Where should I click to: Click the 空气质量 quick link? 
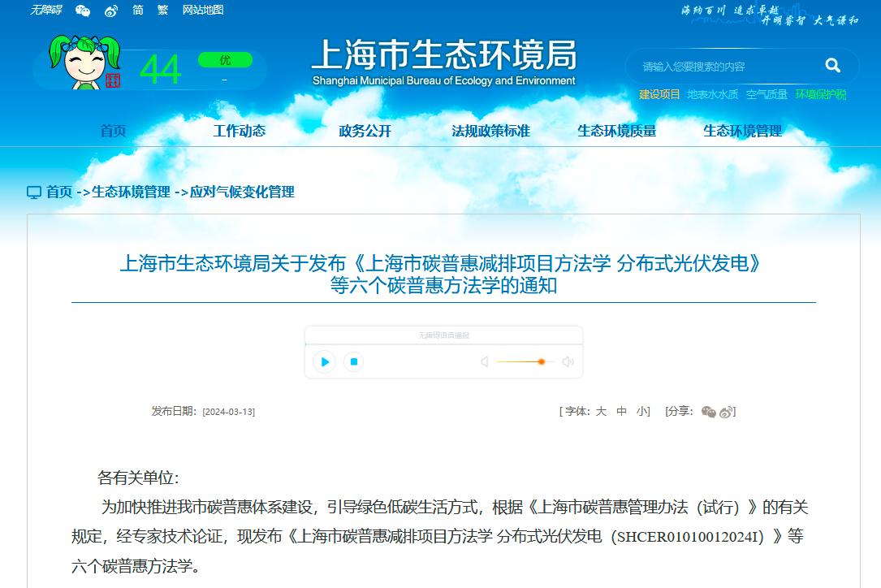click(x=767, y=94)
